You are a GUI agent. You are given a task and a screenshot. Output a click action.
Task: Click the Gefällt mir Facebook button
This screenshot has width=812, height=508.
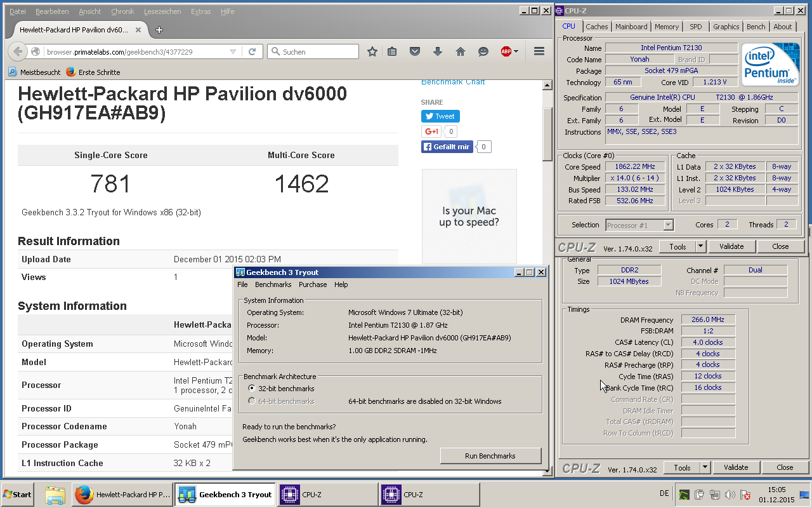tap(447, 147)
